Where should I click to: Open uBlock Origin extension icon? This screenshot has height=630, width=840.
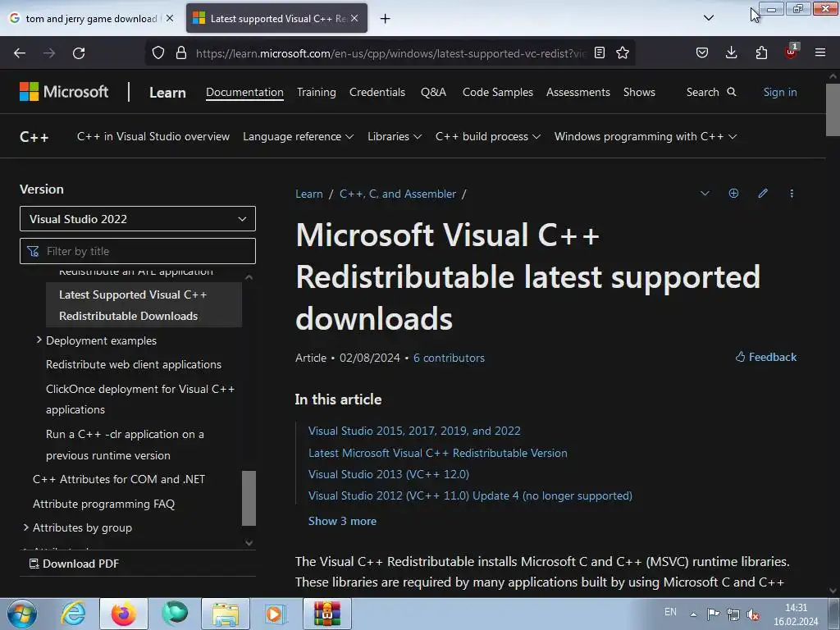click(x=792, y=52)
